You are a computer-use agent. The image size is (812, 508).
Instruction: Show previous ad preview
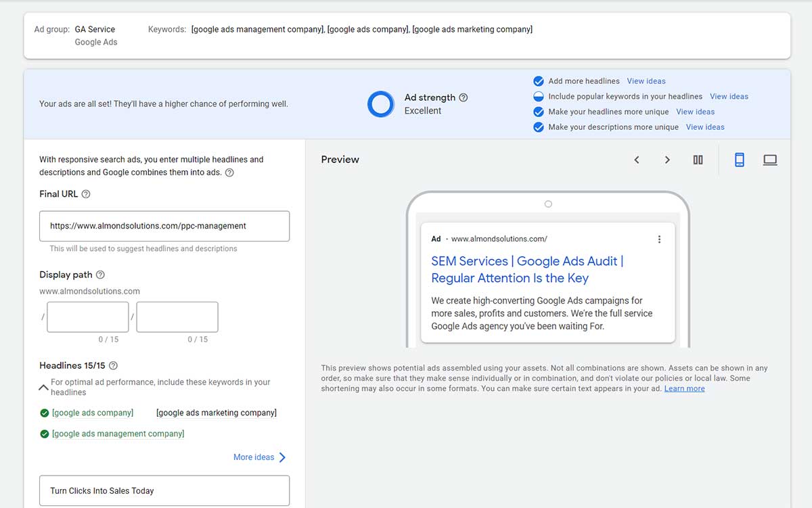[x=637, y=160]
